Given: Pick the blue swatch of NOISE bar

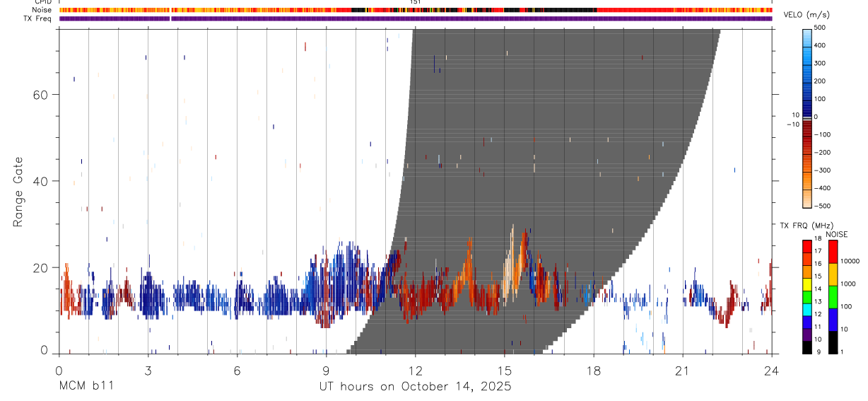Looking at the screenshot, I should tap(833, 319).
